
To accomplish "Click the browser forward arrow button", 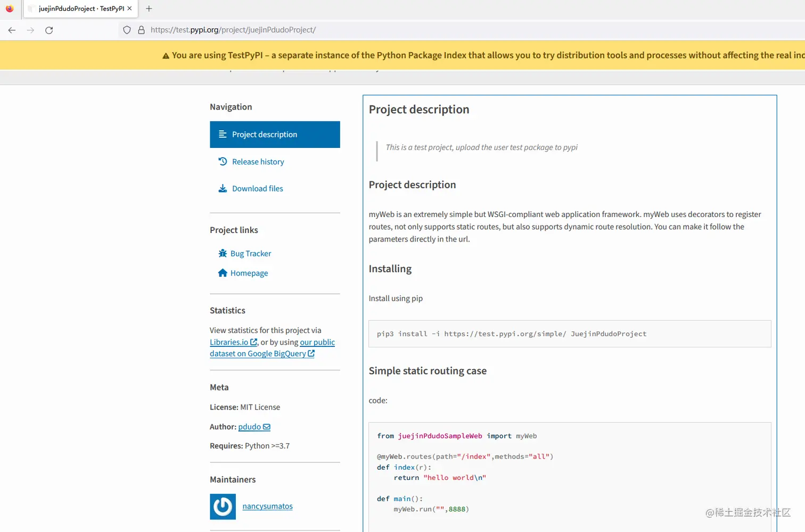I will (x=30, y=30).
